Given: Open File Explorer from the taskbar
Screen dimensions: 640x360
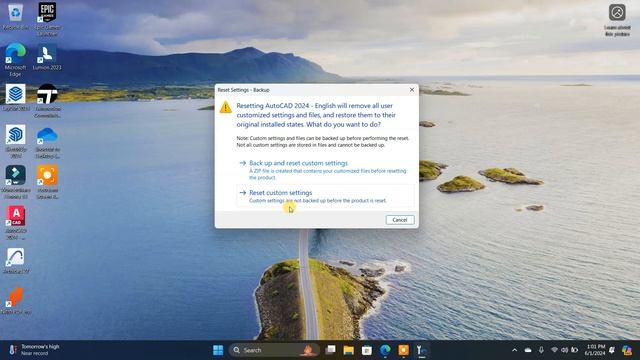Looking at the screenshot, I should (348, 350).
